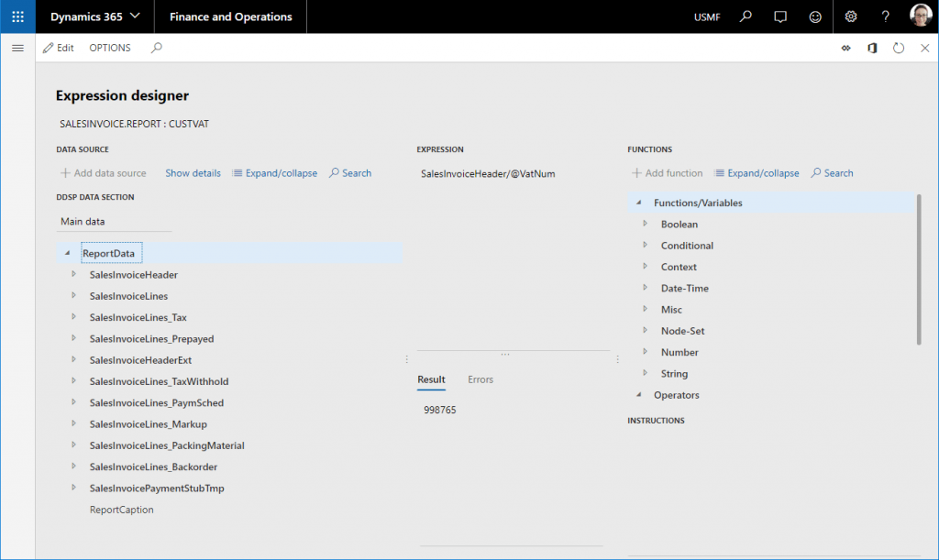
Task: Open the Dynamics 365 dropdown menu
Action: pyautogui.click(x=95, y=16)
